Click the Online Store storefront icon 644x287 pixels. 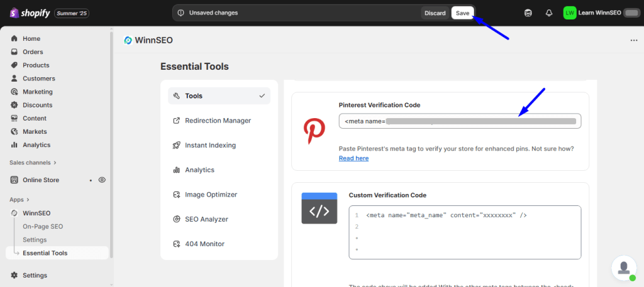pyautogui.click(x=14, y=180)
